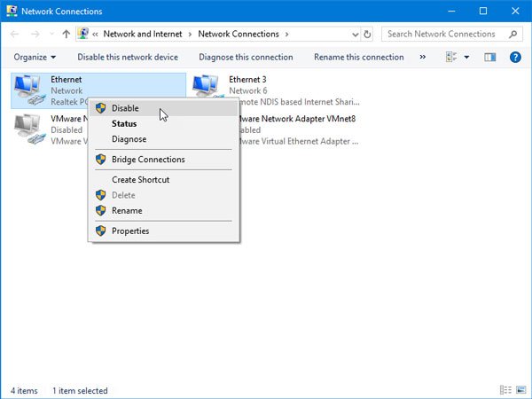Screen dimensions: 532x399
Task: Go up one level with up arrow
Action: (66, 34)
